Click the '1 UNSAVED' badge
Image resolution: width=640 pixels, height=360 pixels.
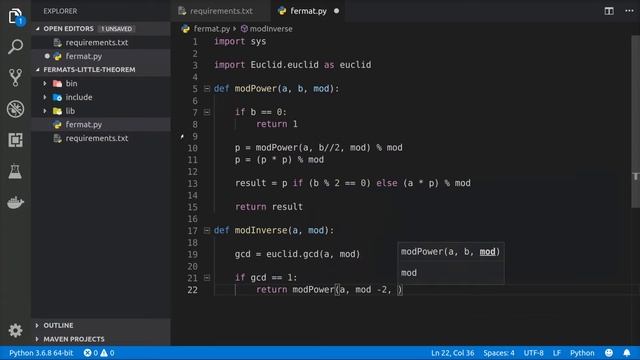point(117,29)
